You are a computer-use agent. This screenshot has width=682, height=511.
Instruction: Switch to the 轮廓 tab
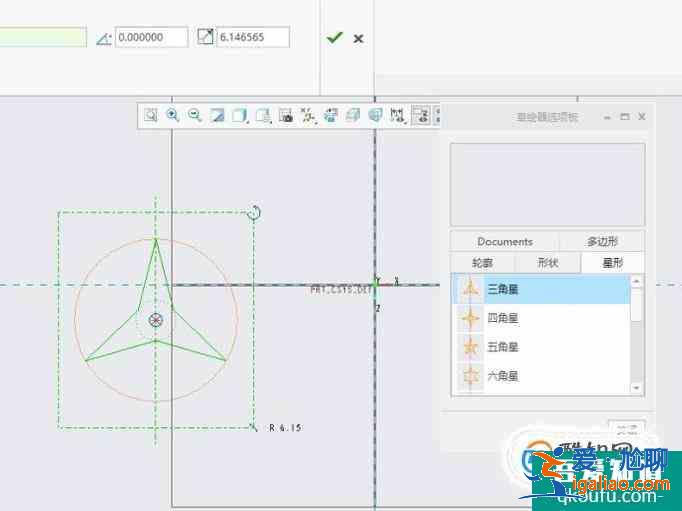[482, 263]
